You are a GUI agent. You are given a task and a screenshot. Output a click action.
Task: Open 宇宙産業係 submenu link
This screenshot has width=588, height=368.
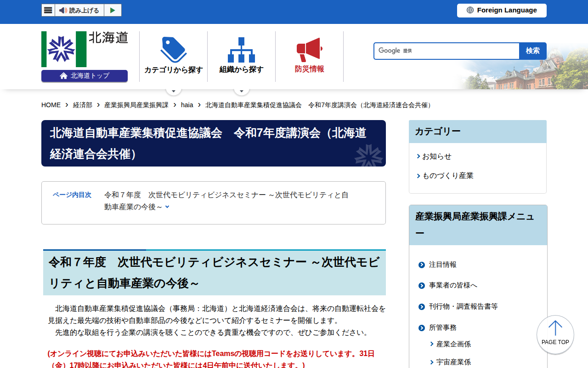click(453, 362)
